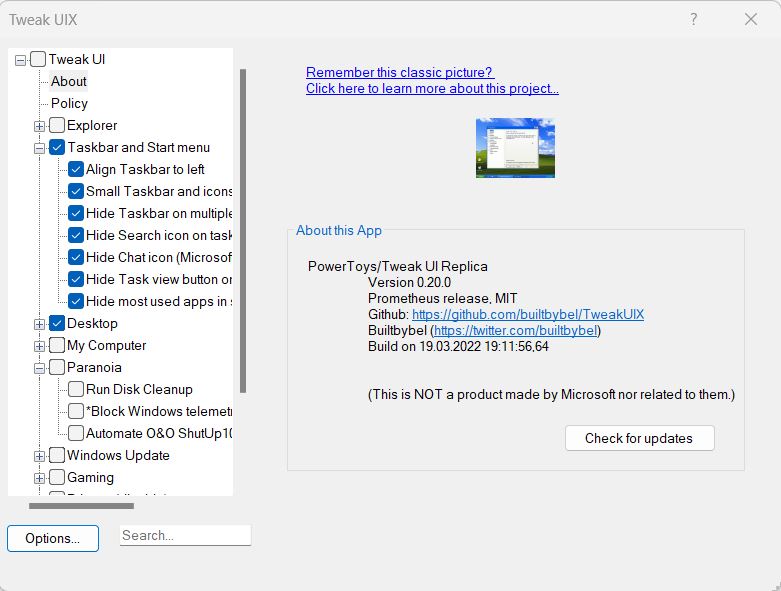The image size is (781, 591).
Task: Select the About tree item
Action: [69, 81]
